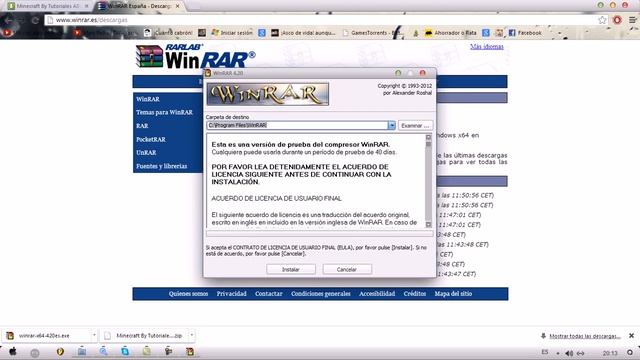The width and height of the screenshot is (640, 360).
Task: Open the Ahorrador o Rata bookmark
Action: click(451, 33)
